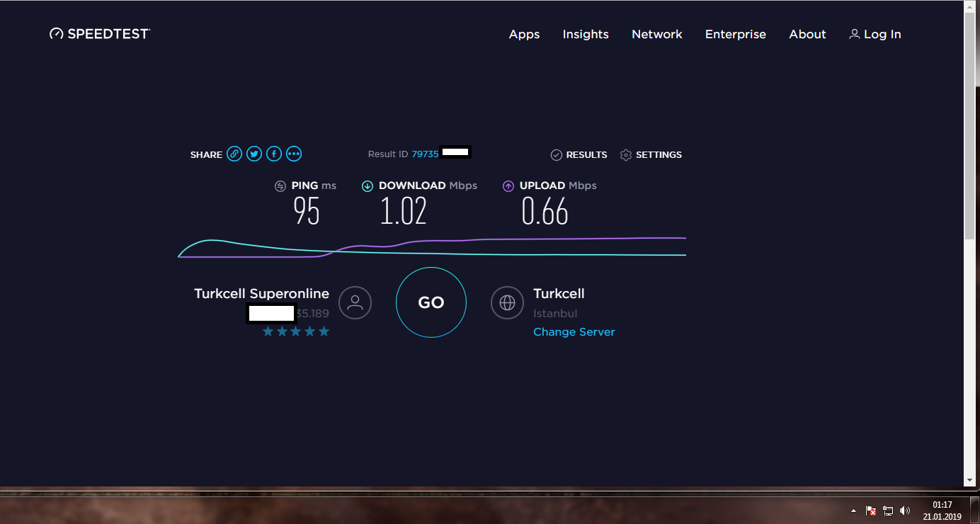This screenshot has height=524, width=980.
Task: Click the Turkcell server name
Action: (559, 293)
